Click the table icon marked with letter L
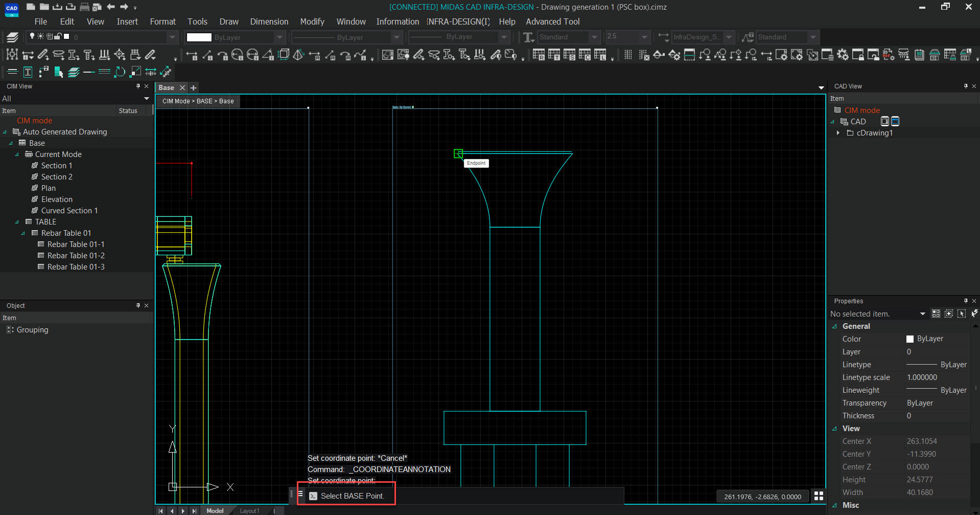This screenshot has width=980, height=515. click(600, 54)
